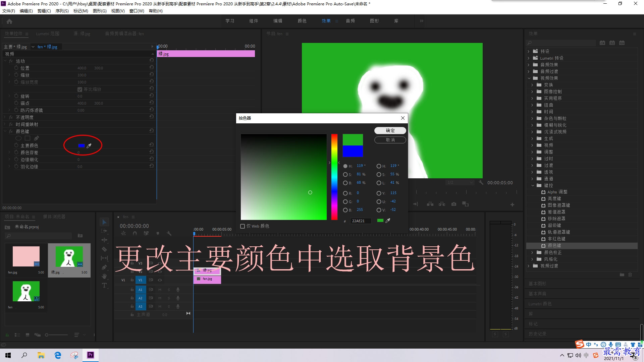The image size is (644, 362).
Task: Expand the 颜色校正 folder
Action: click(x=533, y=252)
